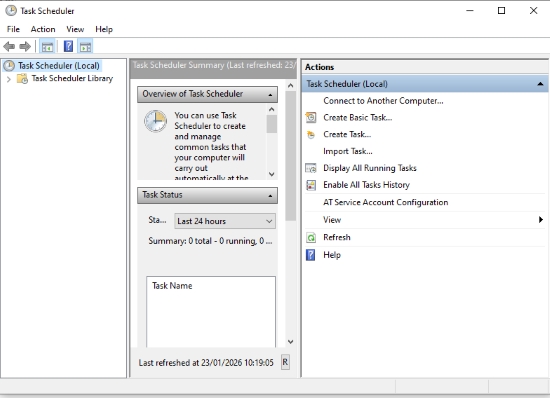Click Display All Running Tasks action

370,168
